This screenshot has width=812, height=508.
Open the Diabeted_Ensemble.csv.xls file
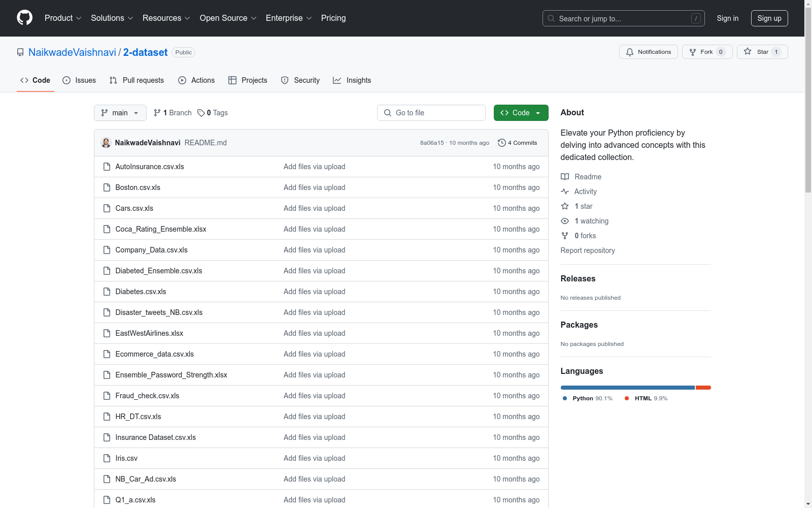click(159, 271)
